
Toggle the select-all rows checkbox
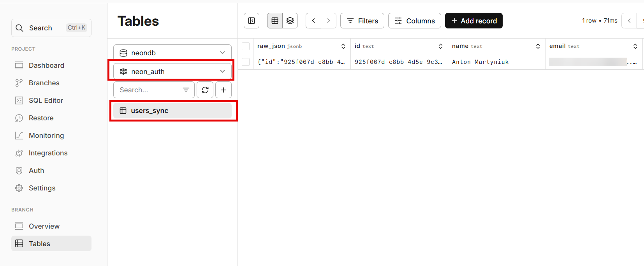[x=246, y=46]
